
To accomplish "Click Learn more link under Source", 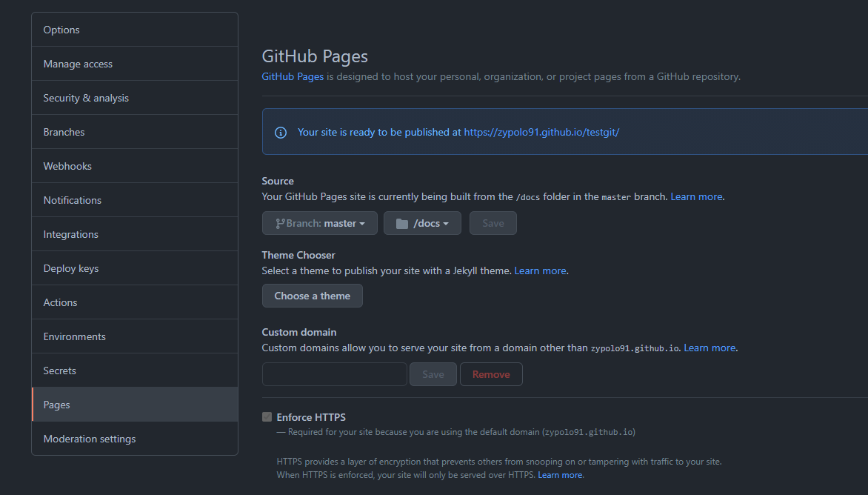I will coord(696,196).
